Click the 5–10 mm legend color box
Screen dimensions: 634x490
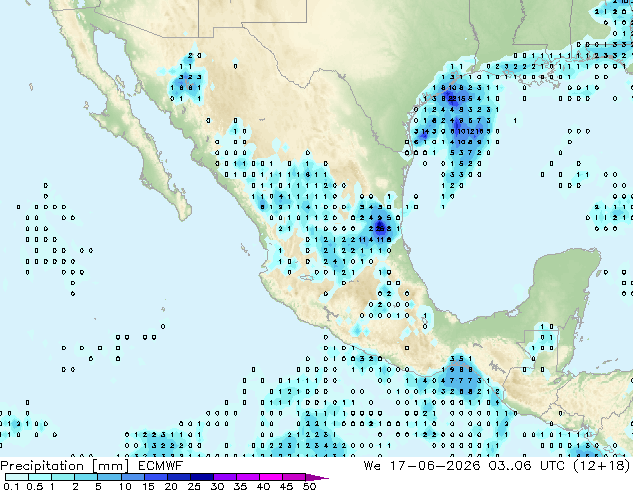(109, 477)
